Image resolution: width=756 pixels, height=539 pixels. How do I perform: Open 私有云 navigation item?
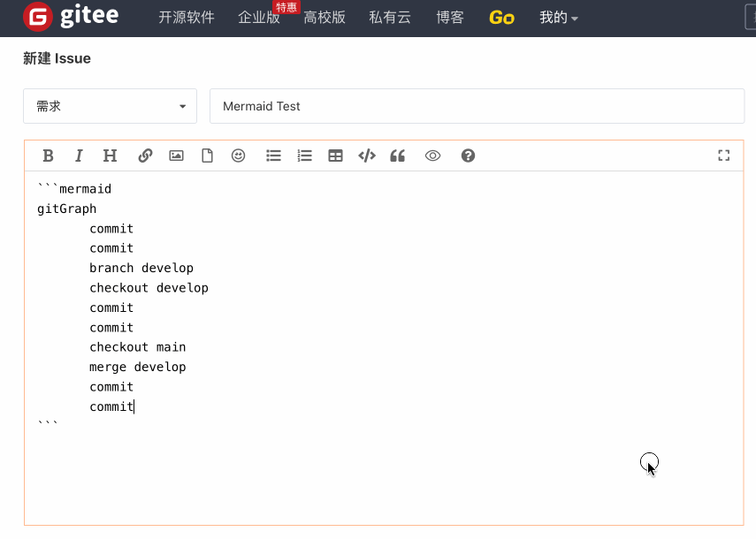point(390,18)
